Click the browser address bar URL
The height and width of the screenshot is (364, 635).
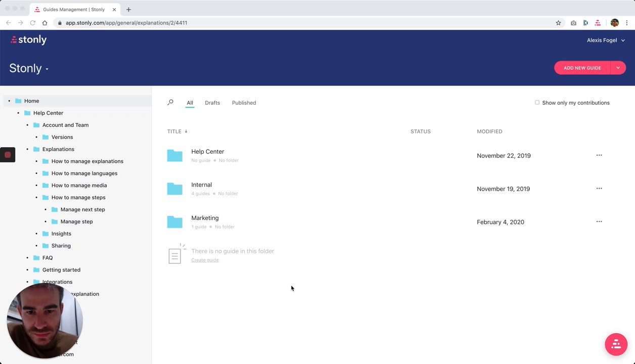tap(126, 23)
